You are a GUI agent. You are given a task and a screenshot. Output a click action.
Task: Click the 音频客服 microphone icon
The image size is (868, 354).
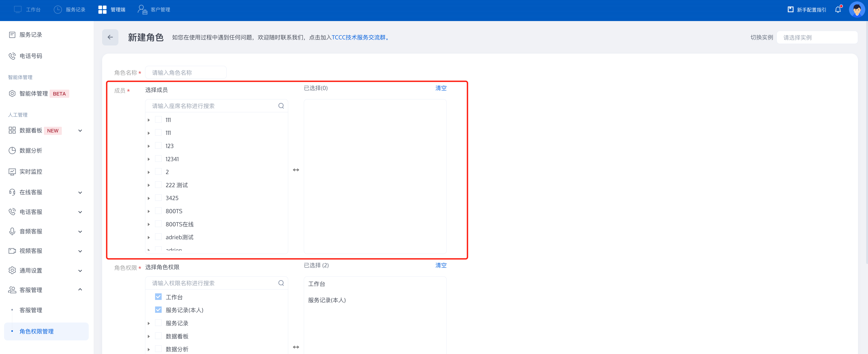(12, 231)
